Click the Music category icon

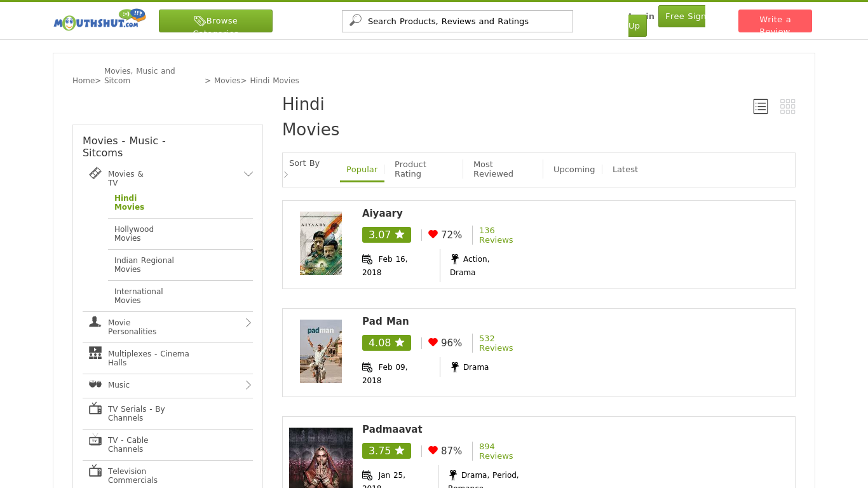click(x=95, y=384)
